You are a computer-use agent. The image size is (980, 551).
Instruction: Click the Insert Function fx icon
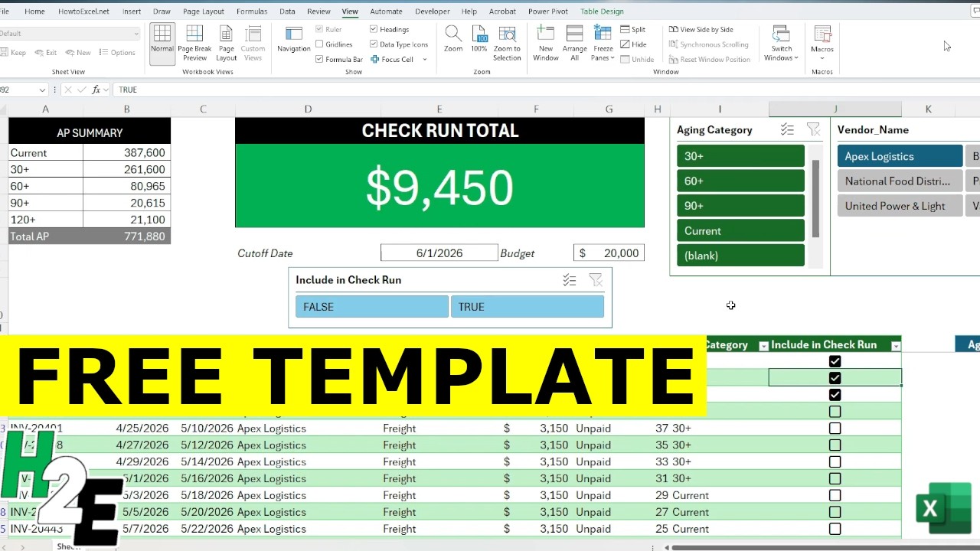96,90
